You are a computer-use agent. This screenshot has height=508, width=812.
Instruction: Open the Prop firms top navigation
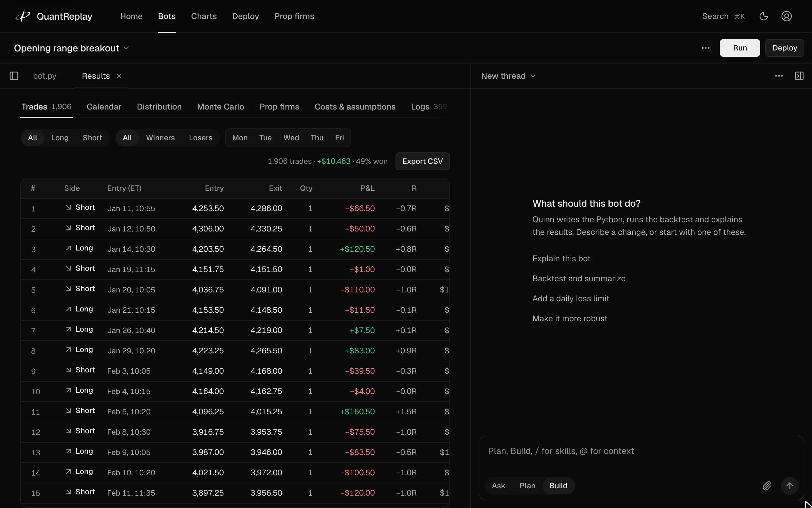coord(294,16)
